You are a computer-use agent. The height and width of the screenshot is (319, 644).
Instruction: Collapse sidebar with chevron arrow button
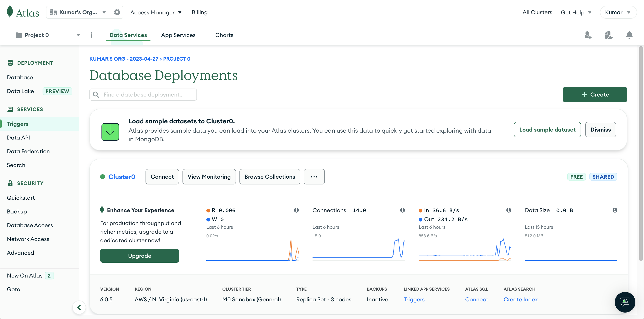[79, 307]
